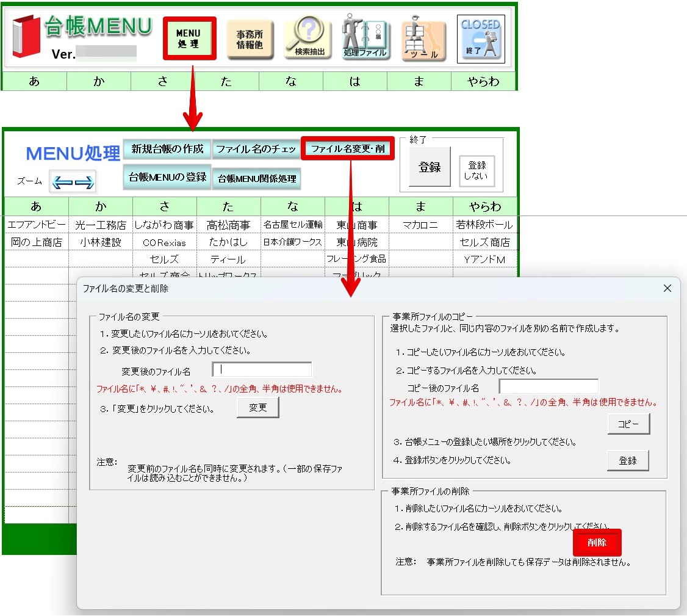Open 台帳MENU関係処理 button
The image size is (687, 616).
point(257,178)
